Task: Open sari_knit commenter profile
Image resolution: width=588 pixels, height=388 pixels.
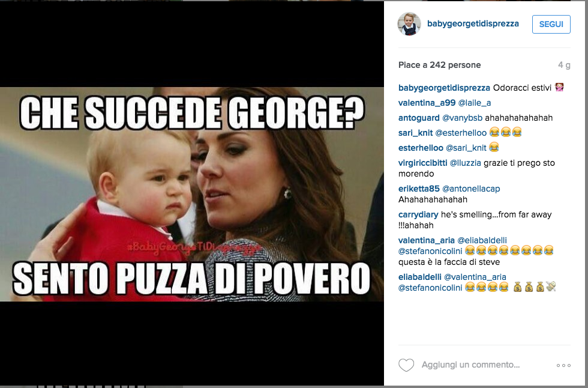Action: pyautogui.click(x=415, y=133)
